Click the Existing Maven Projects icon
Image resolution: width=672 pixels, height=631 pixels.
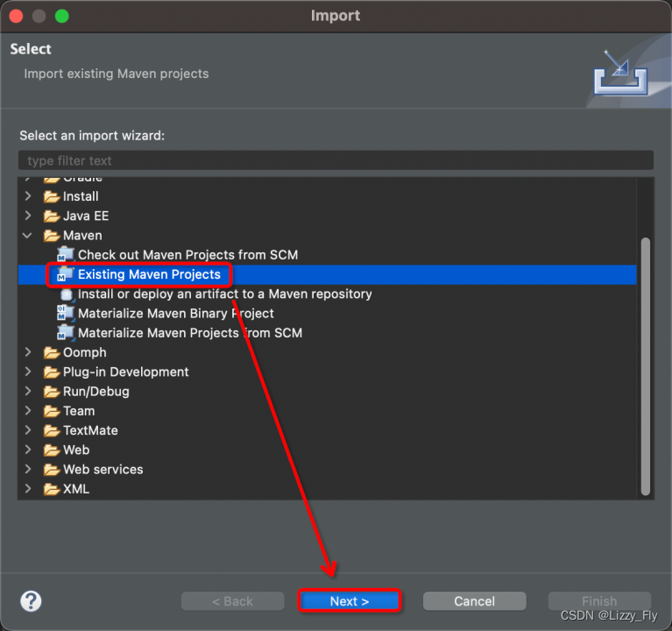tap(66, 274)
